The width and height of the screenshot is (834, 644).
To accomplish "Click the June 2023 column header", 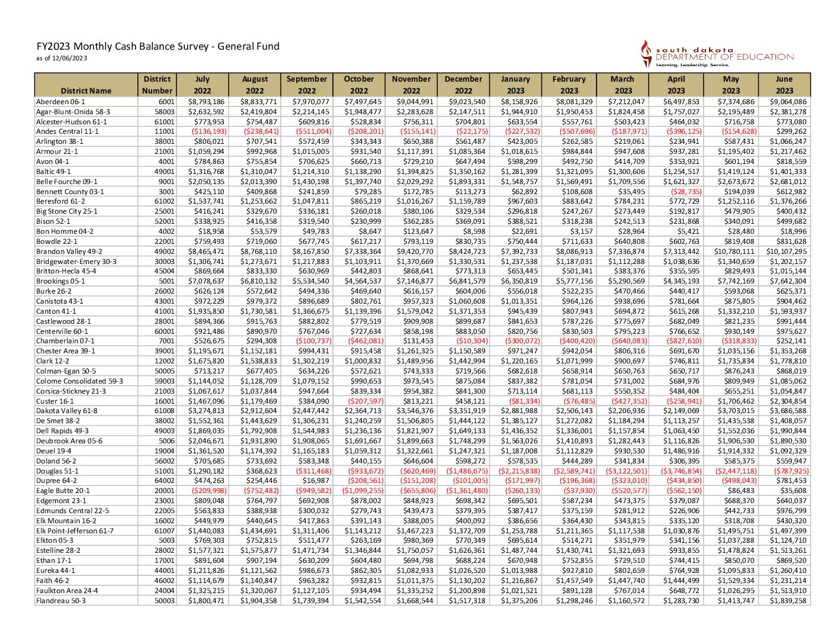I will pyautogui.click(x=784, y=85).
